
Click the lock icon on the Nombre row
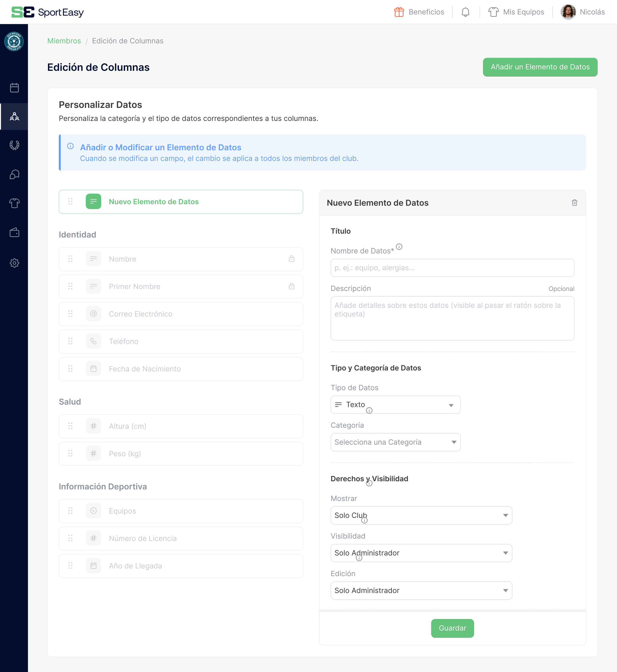[x=291, y=259]
